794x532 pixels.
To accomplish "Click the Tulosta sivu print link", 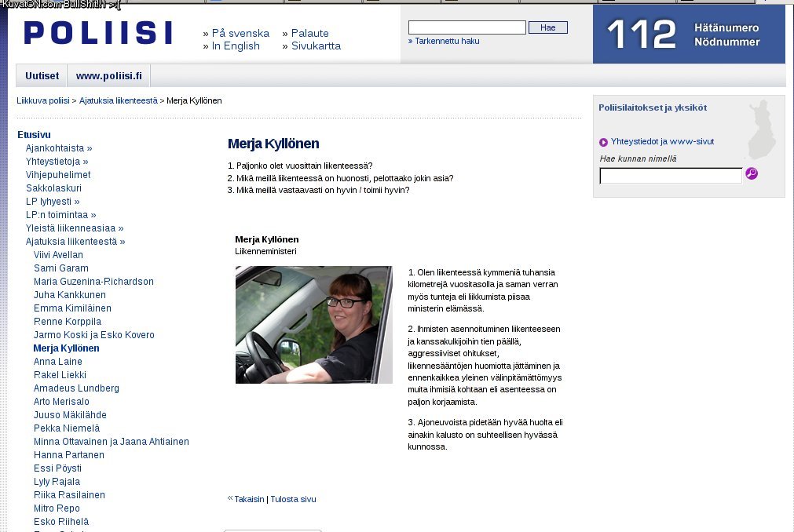I will tap(293, 499).
